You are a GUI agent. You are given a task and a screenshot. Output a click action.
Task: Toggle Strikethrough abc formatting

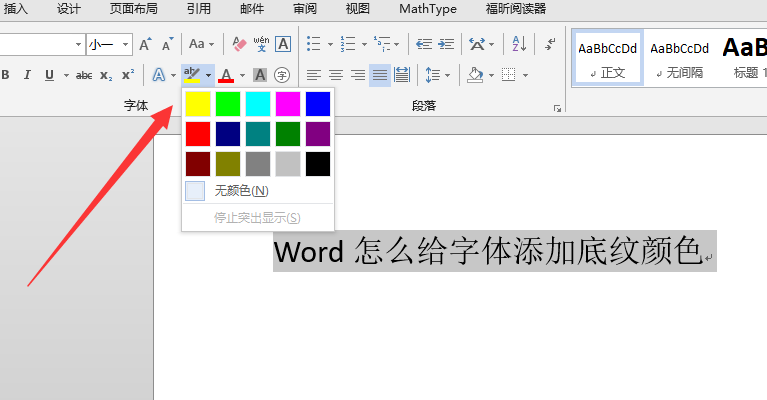click(84, 75)
